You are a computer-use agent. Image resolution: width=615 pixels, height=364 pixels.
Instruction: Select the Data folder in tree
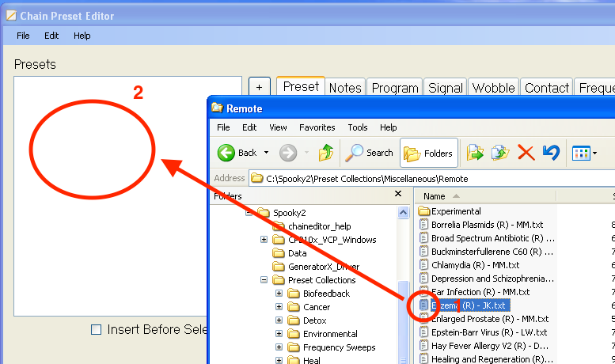(x=298, y=253)
